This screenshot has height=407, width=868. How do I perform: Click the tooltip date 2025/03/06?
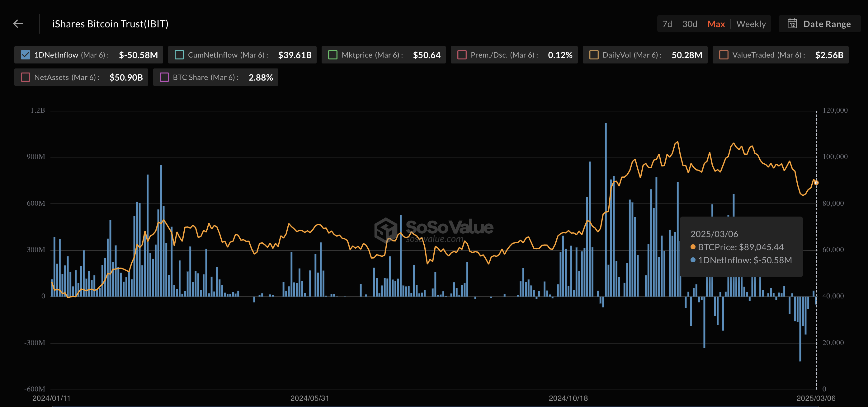click(714, 234)
